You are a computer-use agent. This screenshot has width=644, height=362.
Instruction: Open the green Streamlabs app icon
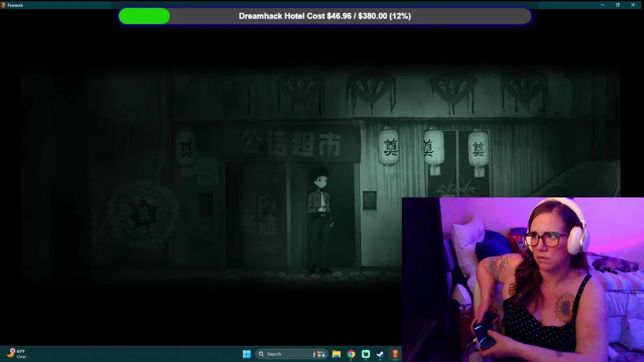point(366,354)
